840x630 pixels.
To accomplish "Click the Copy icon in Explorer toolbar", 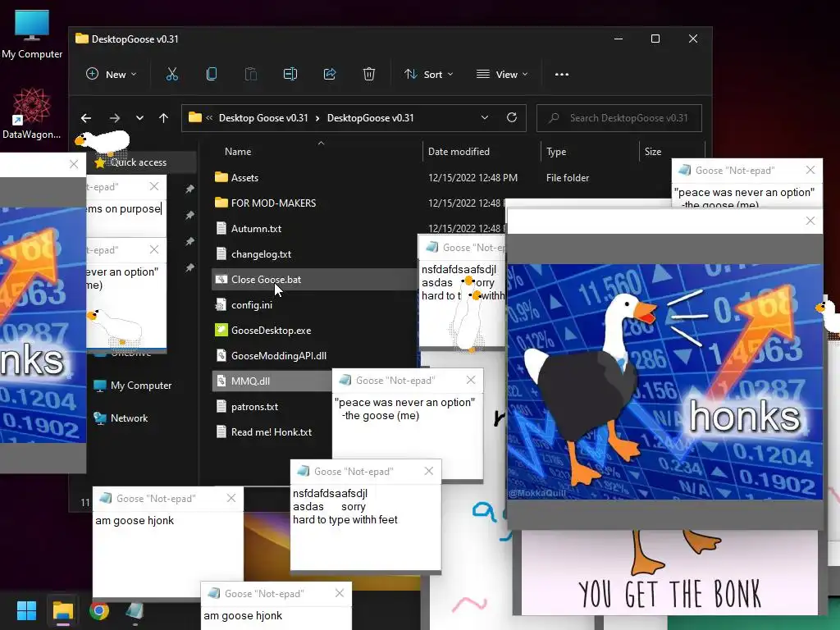I will (212, 75).
